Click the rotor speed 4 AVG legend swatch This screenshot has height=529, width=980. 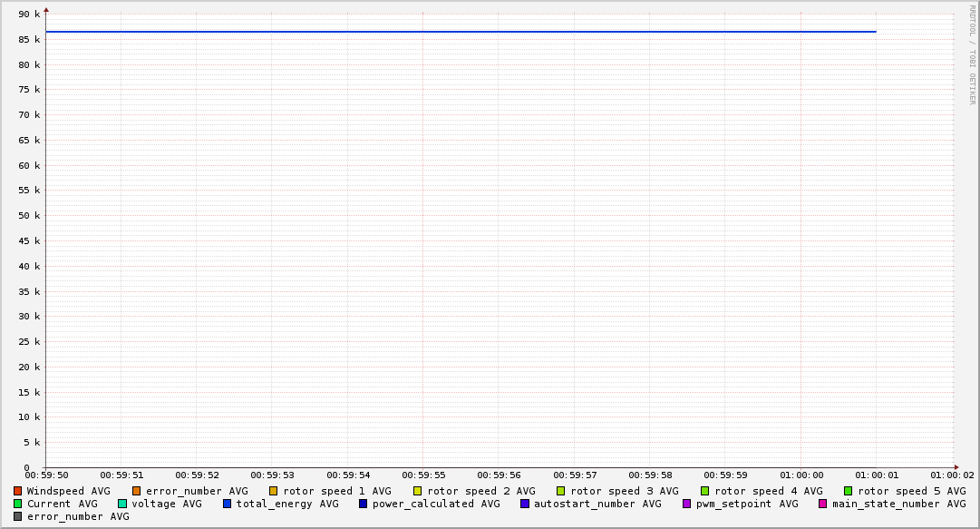(704, 491)
